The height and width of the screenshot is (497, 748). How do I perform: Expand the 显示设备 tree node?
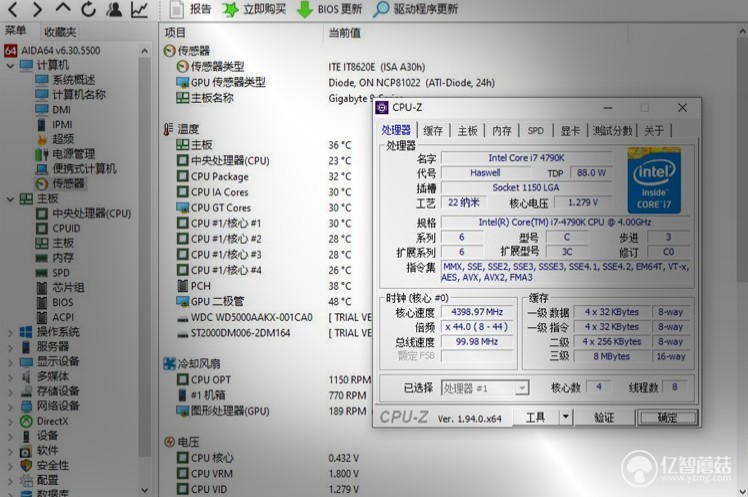pos(10,362)
